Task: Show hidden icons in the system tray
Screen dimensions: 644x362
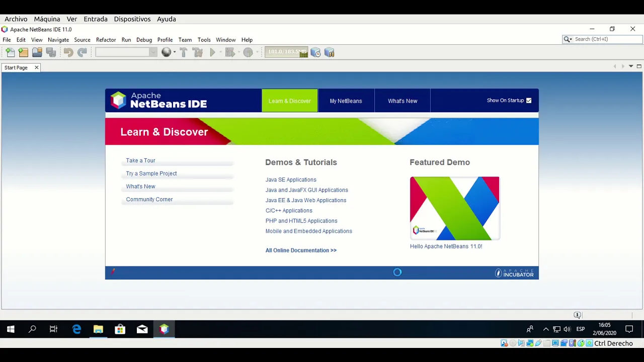Action: tap(546, 329)
